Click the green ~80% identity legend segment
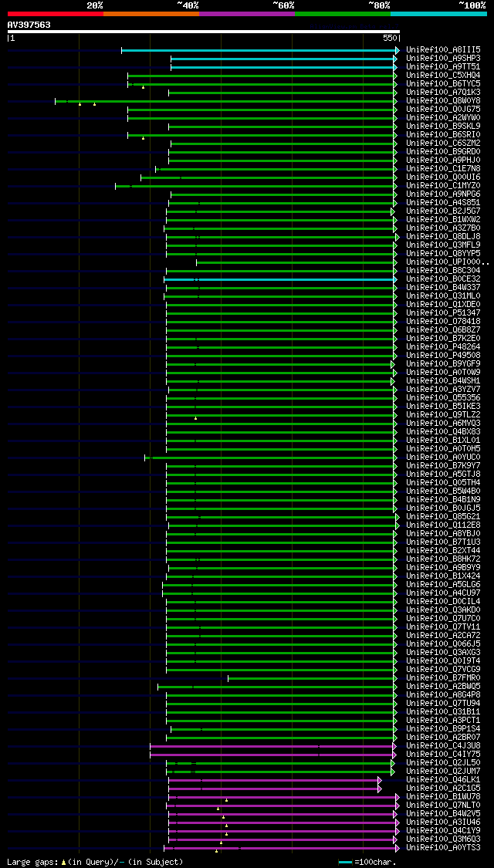Viewport: 494px width, 868px height. (x=343, y=13)
